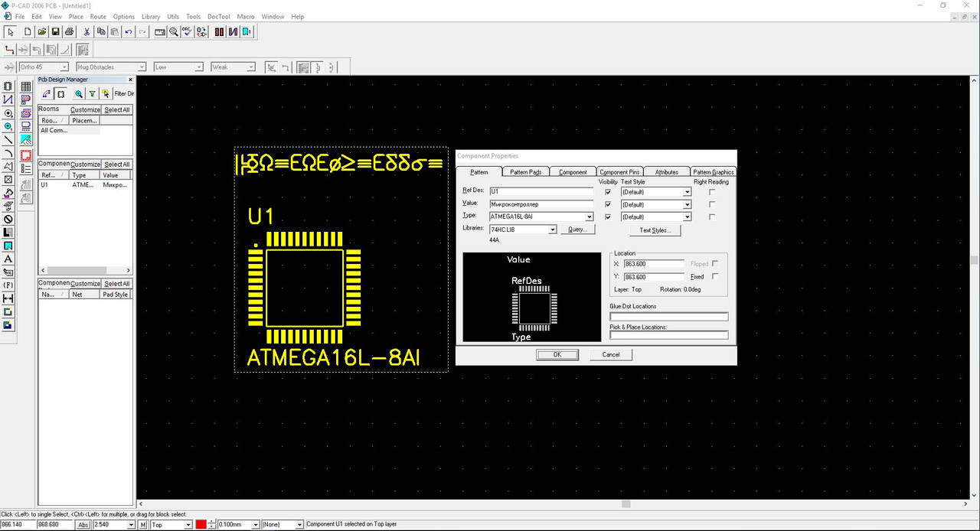Click the funnel filter icon in Design Manager
The height and width of the screenshot is (531, 980).
[x=92, y=93]
